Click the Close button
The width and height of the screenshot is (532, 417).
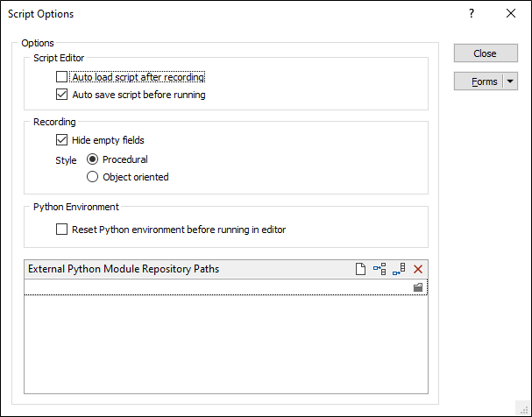(x=486, y=53)
